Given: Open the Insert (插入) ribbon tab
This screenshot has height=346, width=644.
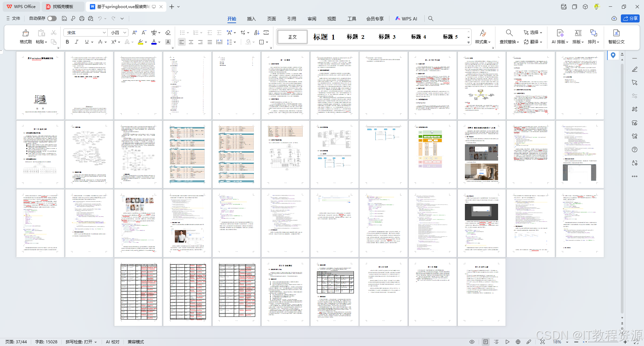Looking at the screenshot, I should click(x=251, y=19).
